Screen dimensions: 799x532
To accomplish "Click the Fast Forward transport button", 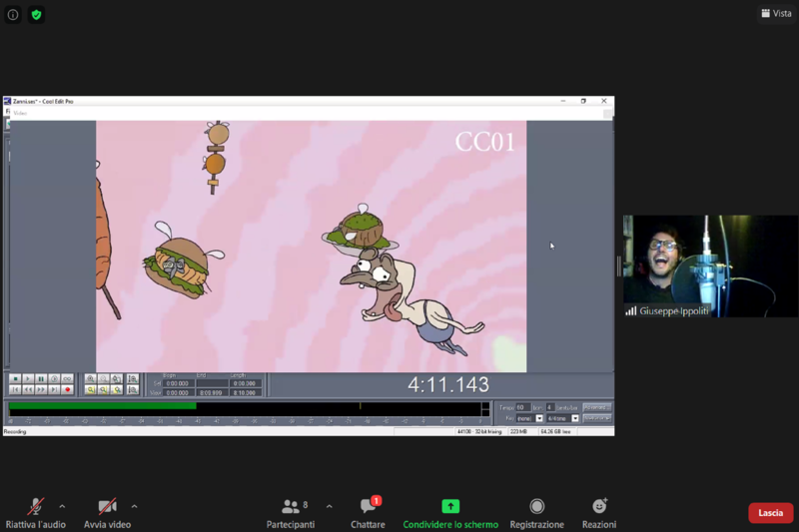I will (x=41, y=390).
